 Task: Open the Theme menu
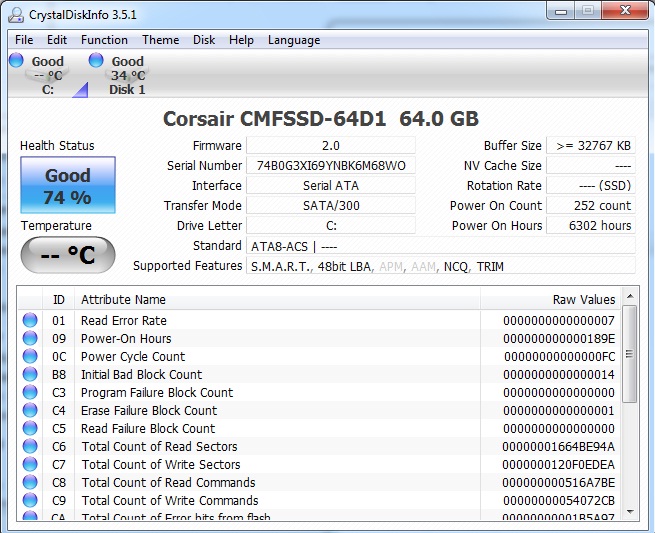161,40
